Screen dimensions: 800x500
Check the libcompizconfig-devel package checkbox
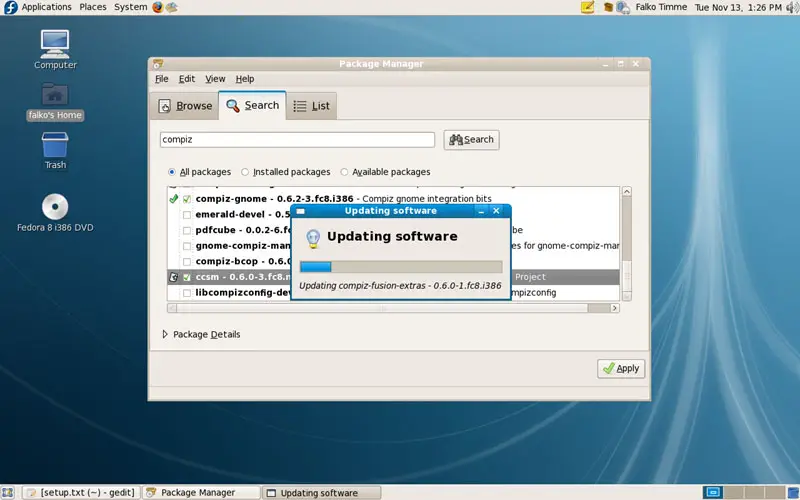point(187,293)
